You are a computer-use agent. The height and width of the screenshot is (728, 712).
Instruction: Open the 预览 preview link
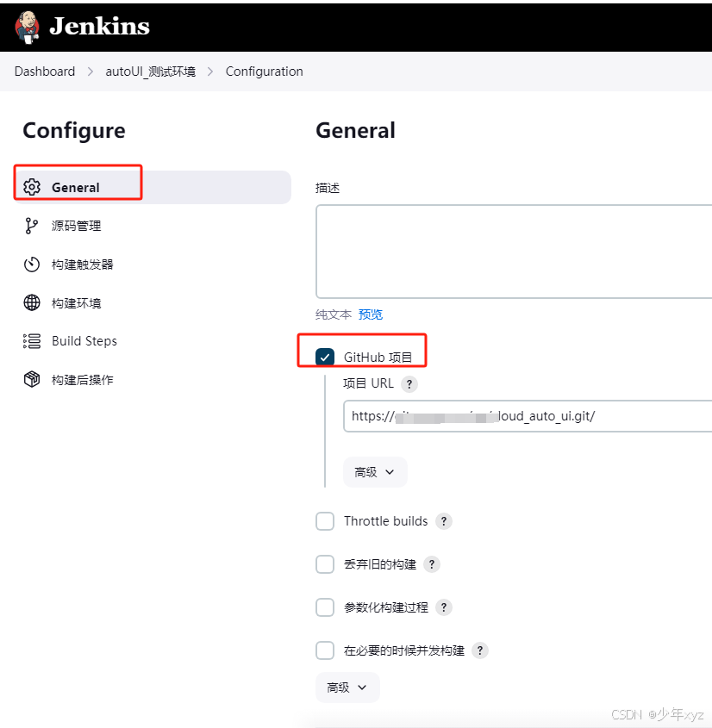371,314
